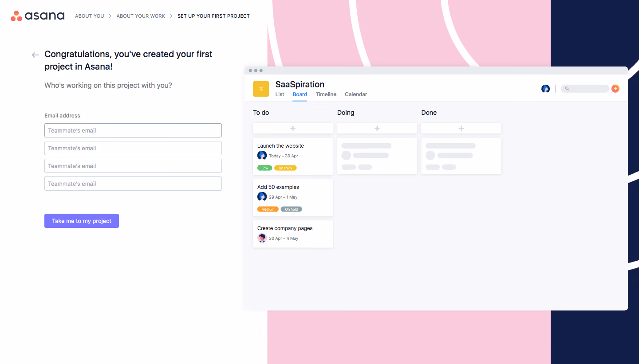639x364 pixels.
Task: Click the Create company pages card title
Action: (285, 228)
